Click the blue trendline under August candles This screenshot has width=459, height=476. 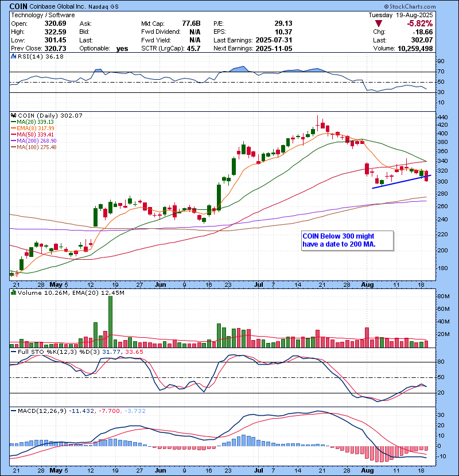pos(401,182)
